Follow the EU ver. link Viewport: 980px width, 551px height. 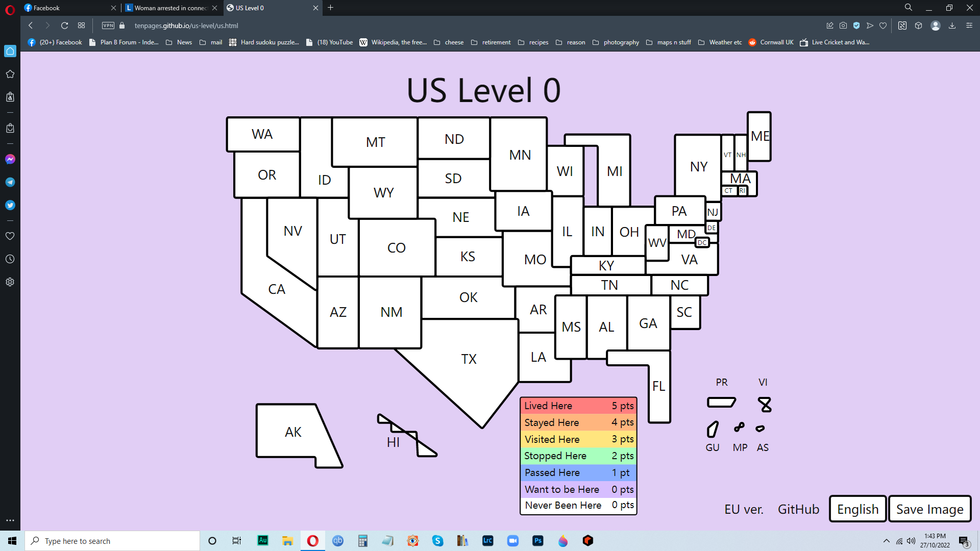tap(744, 509)
